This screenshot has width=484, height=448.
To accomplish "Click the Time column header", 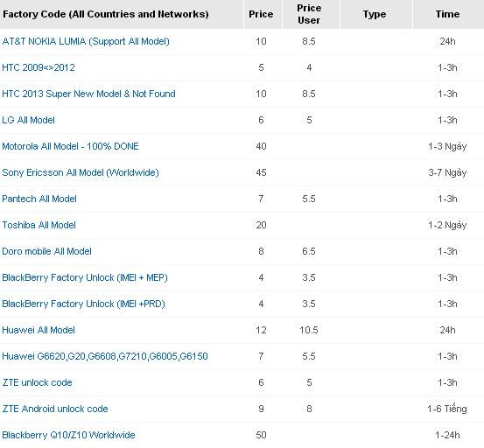I will [447, 14].
